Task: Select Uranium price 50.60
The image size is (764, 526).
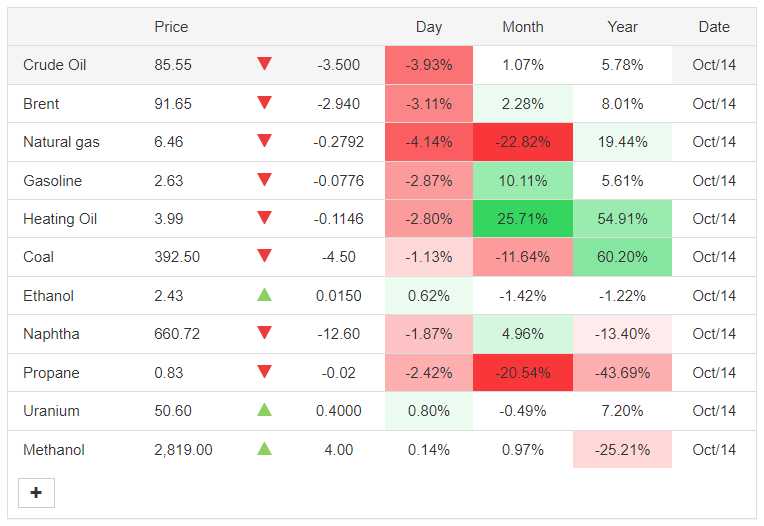Action: click(173, 411)
